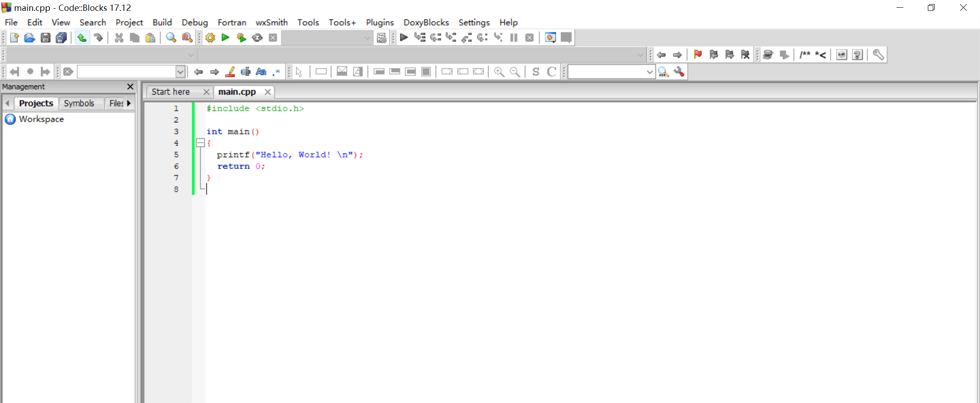Open the code completion function dropdown

[x=421, y=55]
